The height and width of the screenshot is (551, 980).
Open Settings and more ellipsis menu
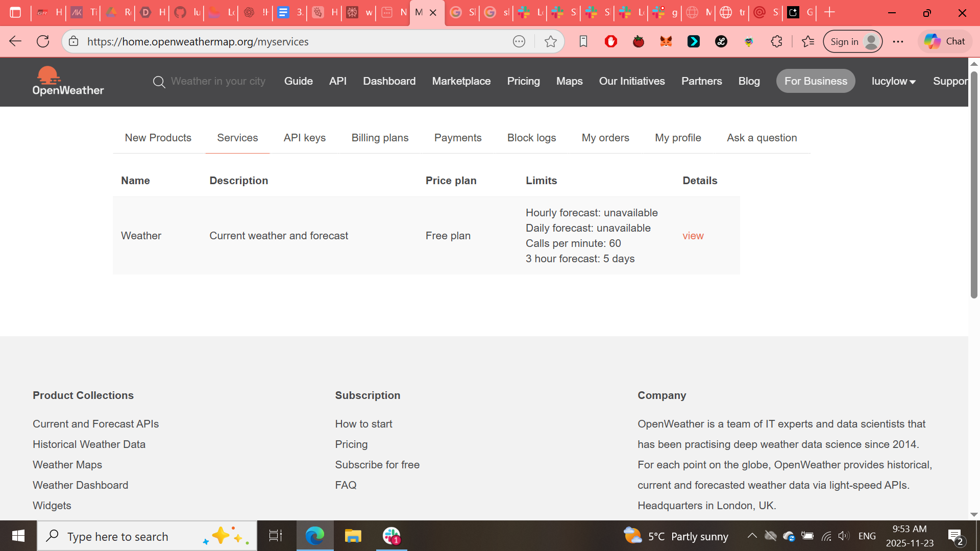click(898, 41)
